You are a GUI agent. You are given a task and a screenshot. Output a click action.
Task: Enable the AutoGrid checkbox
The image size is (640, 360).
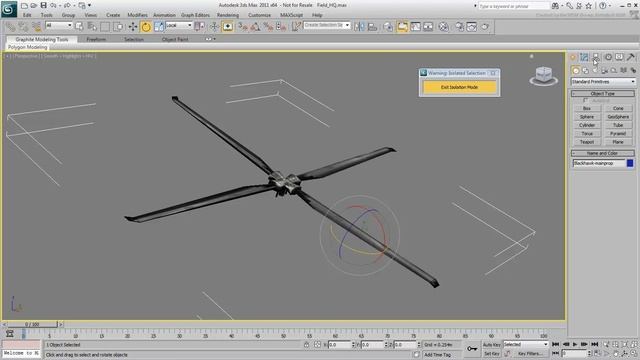point(586,100)
